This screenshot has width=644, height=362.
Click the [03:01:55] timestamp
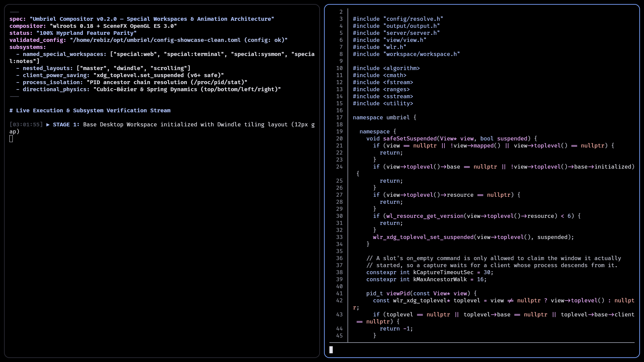(26, 125)
